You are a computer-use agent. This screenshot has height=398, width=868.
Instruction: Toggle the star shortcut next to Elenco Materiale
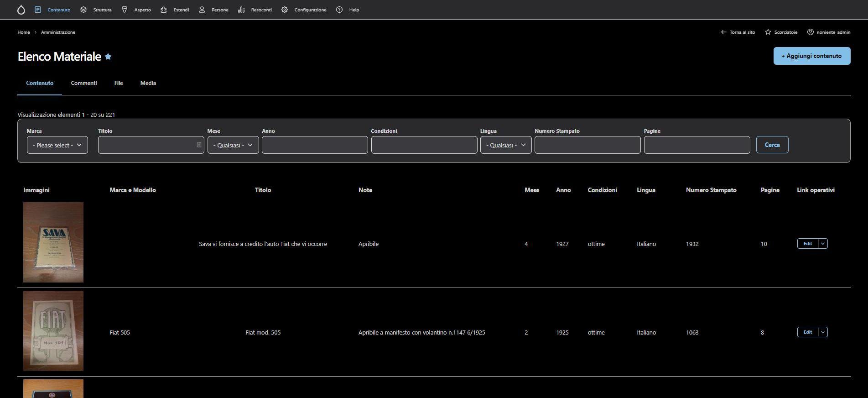click(x=108, y=57)
